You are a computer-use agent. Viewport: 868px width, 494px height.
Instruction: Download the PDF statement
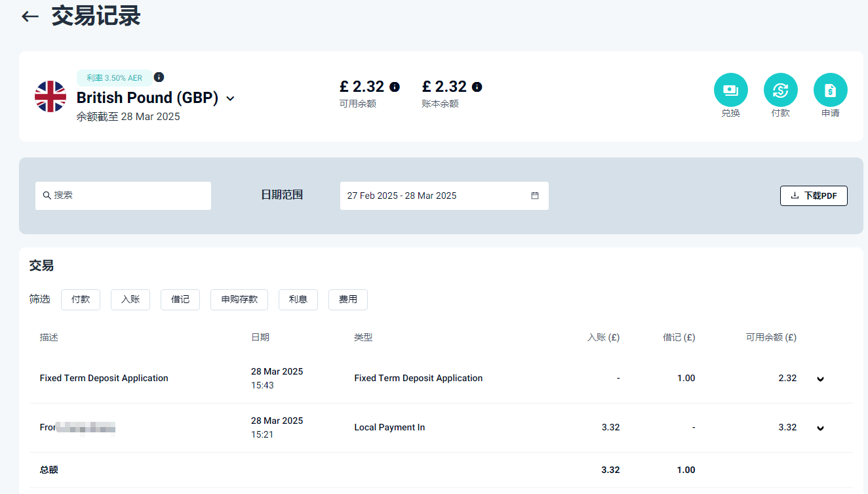click(814, 196)
